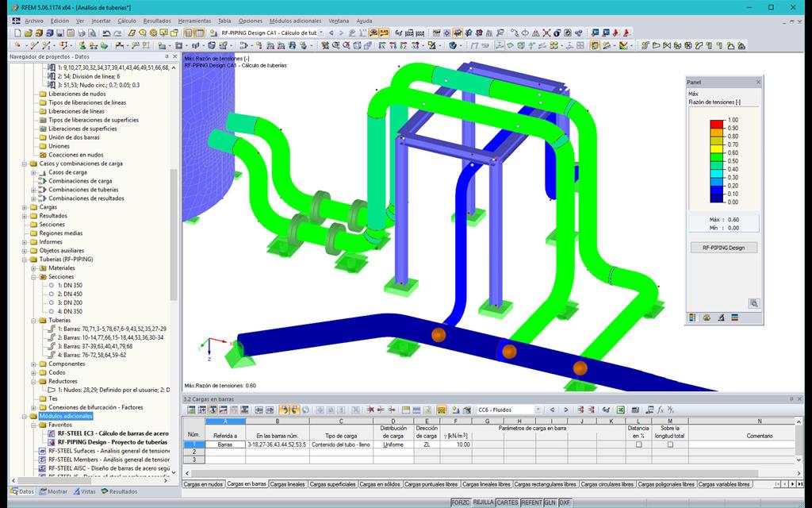Click the Excel export icon in table toolbar
The width and height of the screenshot is (812, 508).
point(621,410)
